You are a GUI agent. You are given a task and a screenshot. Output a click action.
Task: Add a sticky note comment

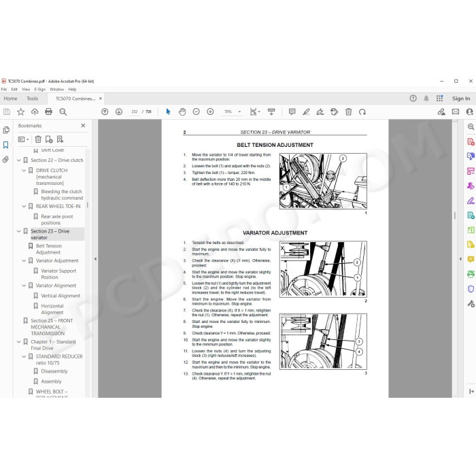click(x=292, y=112)
